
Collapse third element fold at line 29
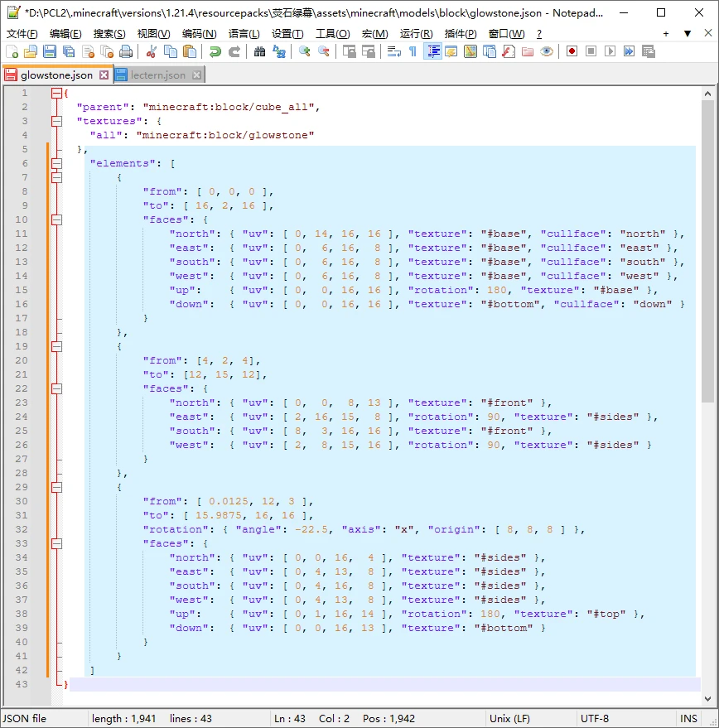pos(56,488)
